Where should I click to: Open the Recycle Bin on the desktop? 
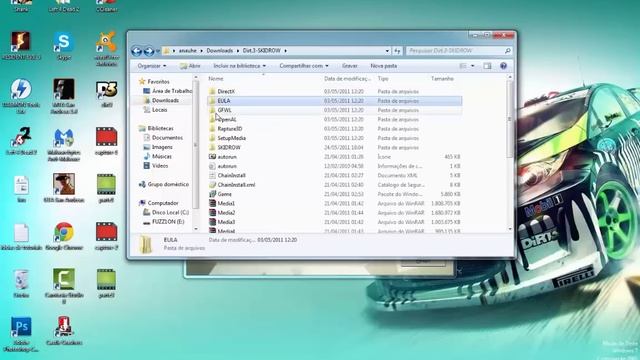coord(21,283)
